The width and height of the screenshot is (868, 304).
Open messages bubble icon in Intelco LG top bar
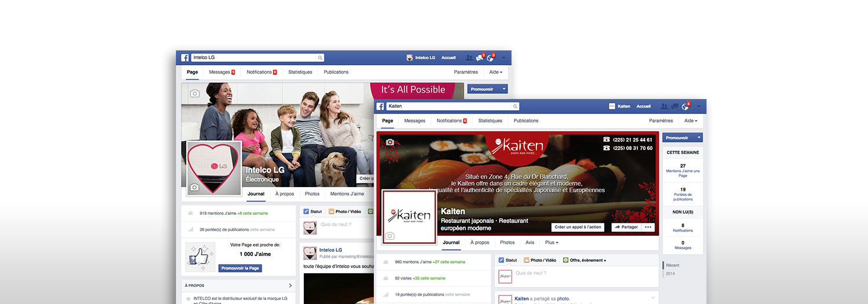(479, 58)
